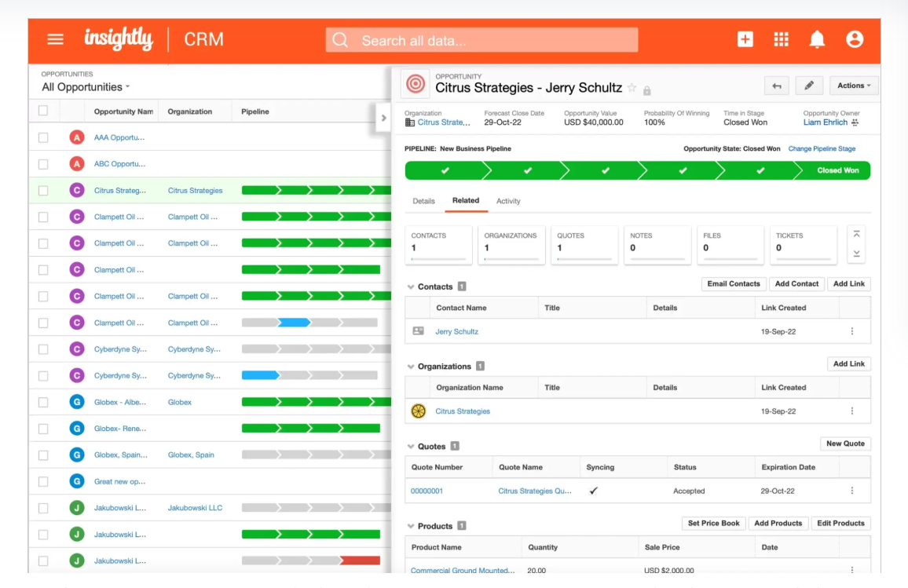Check the Citrus Strategies row checkbox

tap(43, 190)
